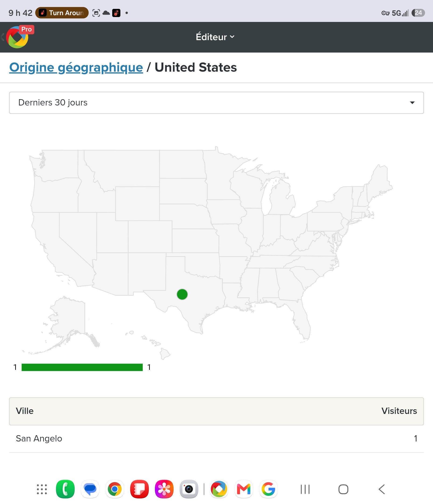Click the green visitor legend bar

[82, 367]
